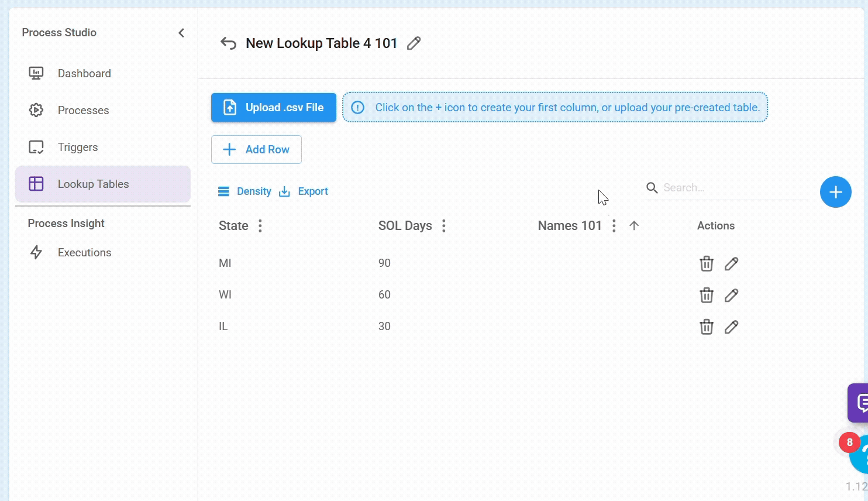Open the Density setting
This screenshot has width=868, height=501.
pyautogui.click(x=244, y=191)
